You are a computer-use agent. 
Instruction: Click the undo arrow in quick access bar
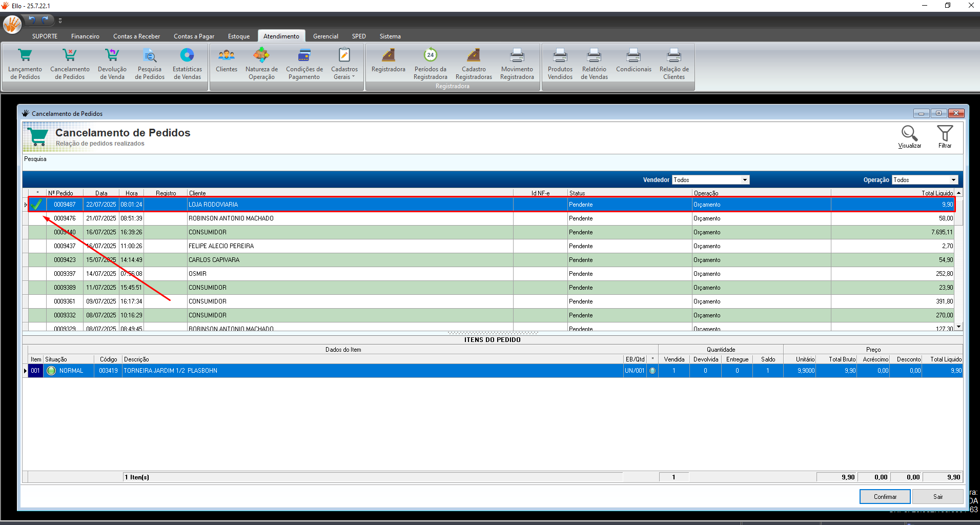tap(32, 20)
